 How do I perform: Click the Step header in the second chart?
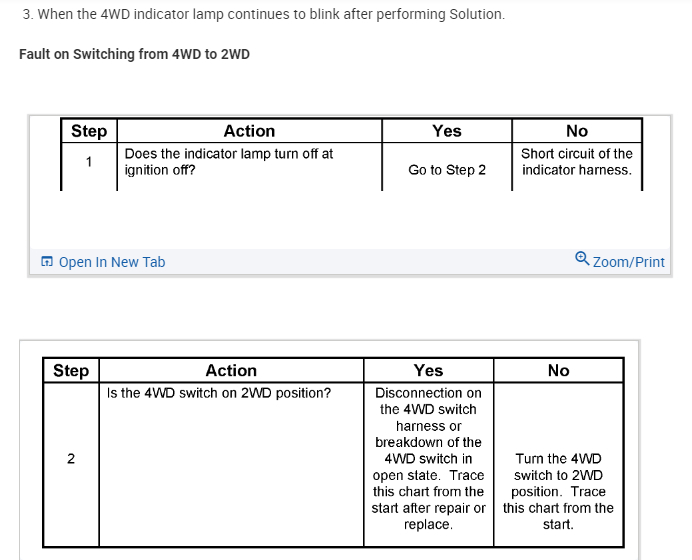coord(70,371)
